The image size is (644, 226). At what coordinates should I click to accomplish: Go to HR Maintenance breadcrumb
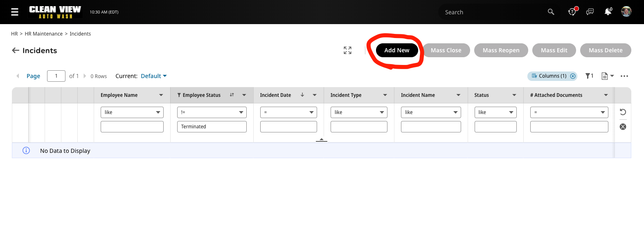point(43,34)
